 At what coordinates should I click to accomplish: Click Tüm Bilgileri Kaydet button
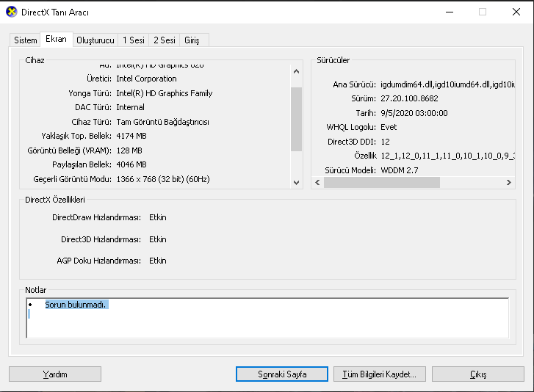(380, 374)
